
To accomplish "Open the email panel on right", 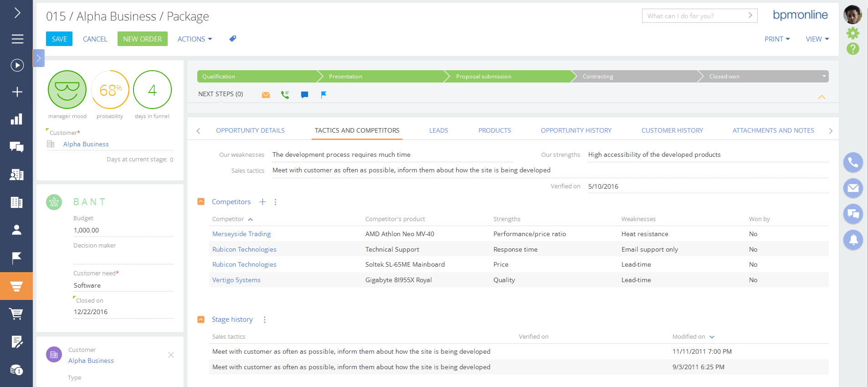I will pyautogui.click(x=853, y=188).
